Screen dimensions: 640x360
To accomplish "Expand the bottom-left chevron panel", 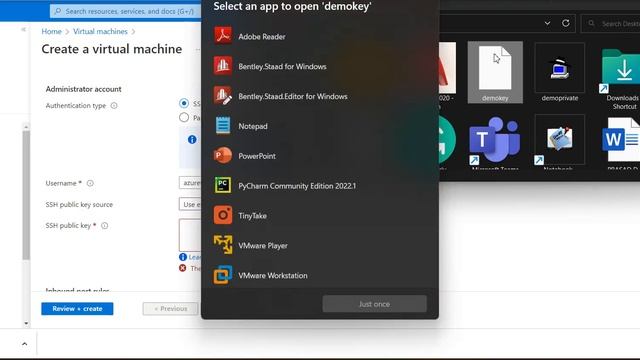I will pos(24,344).
